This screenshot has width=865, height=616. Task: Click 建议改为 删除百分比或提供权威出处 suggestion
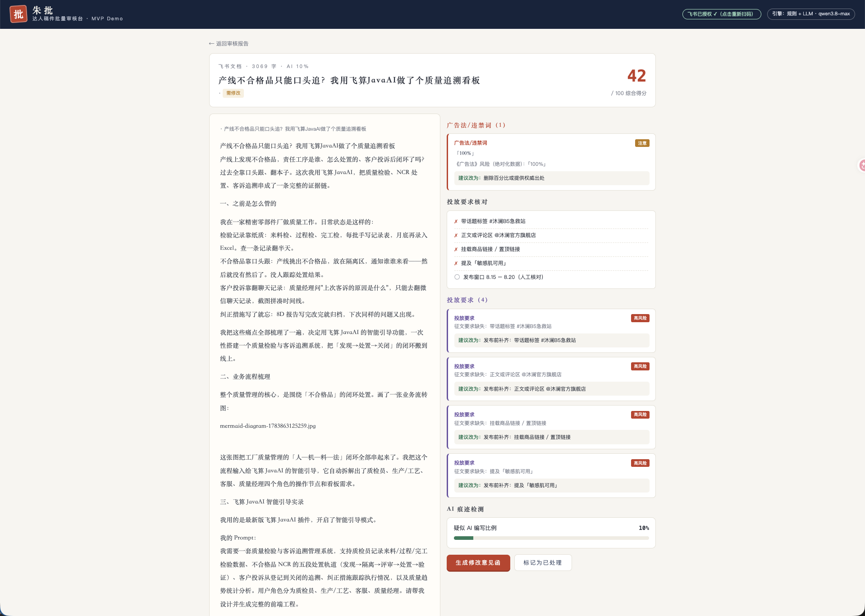click(x=551, y=178)
